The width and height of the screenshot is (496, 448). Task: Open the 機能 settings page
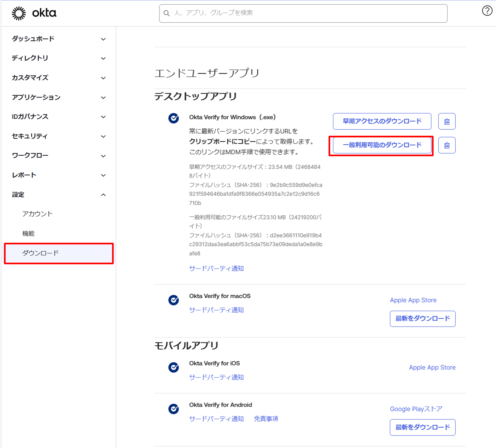coord(28,234)
